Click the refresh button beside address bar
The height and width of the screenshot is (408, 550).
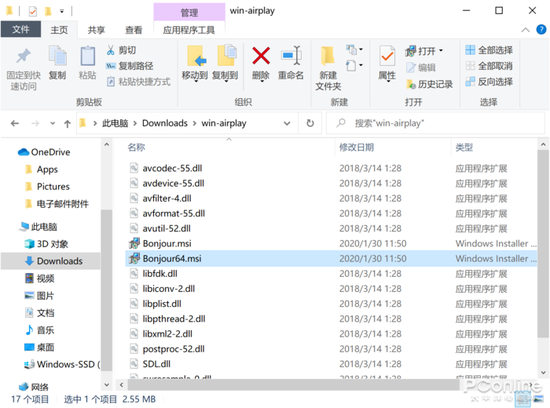click(310, 123)
